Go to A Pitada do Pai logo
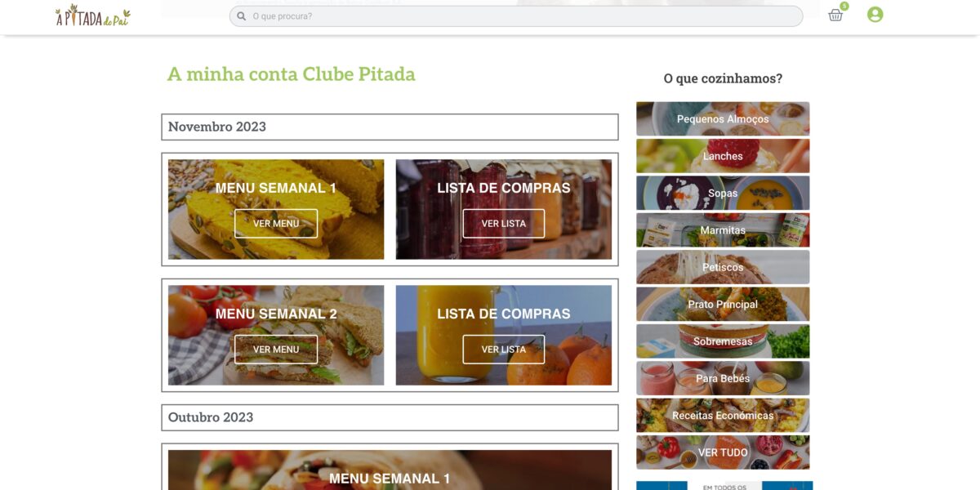 [x=92, y=16]
